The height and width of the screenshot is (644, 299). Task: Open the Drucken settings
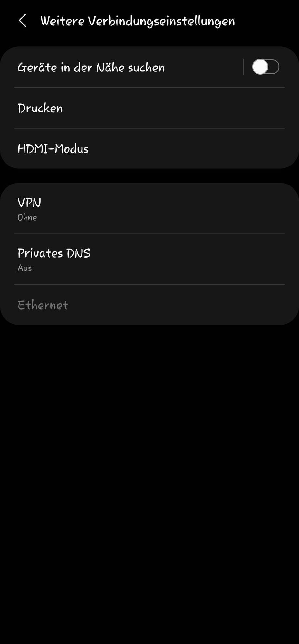[149, 108]
